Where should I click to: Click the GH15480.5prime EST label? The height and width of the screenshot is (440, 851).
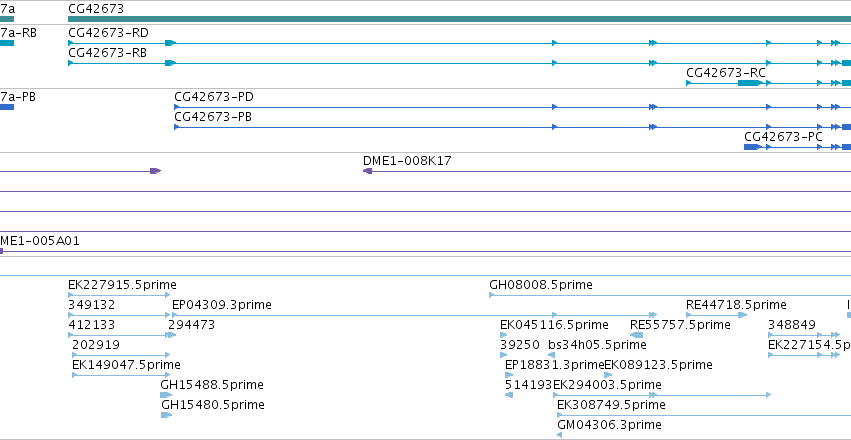click(213, 405)
